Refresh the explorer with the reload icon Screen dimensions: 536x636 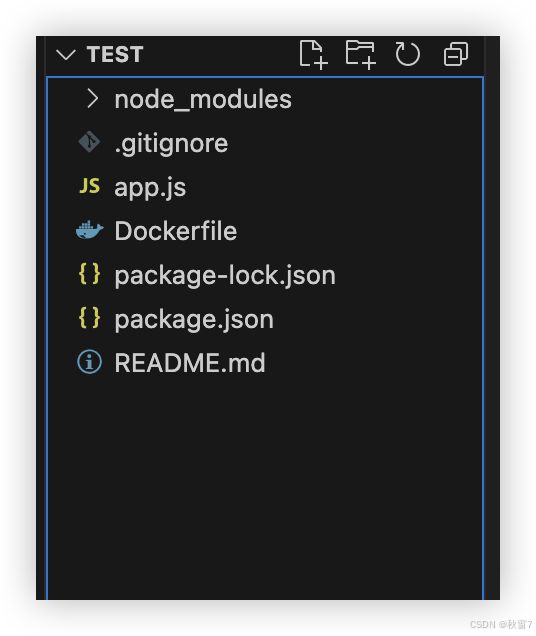pyautogui.click(x=407, y=54)
